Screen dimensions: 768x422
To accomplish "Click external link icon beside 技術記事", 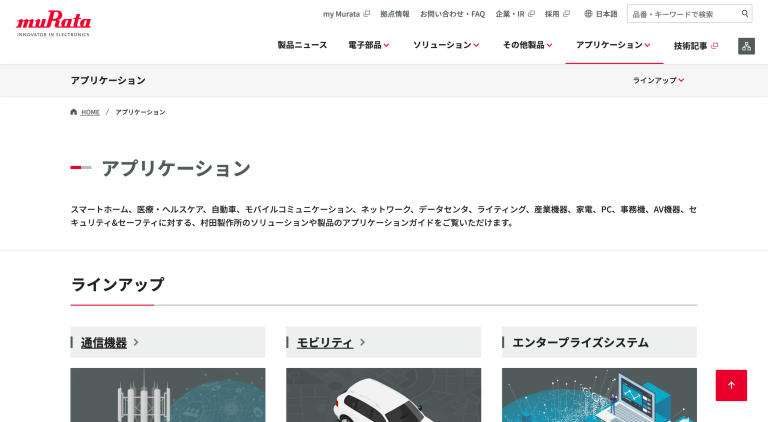I will (x=715, y=46).
